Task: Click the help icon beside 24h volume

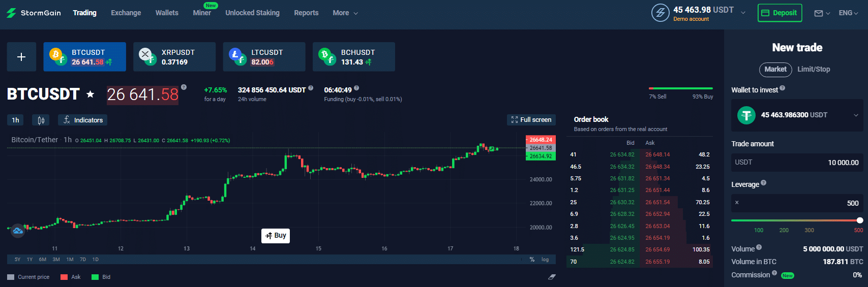Action: point(311,88)
